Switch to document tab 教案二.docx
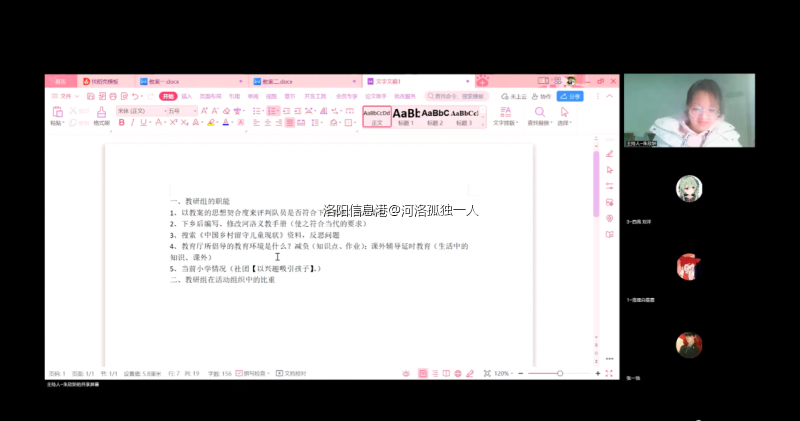Viewport: 800px width, 421px height. point(305,81)
